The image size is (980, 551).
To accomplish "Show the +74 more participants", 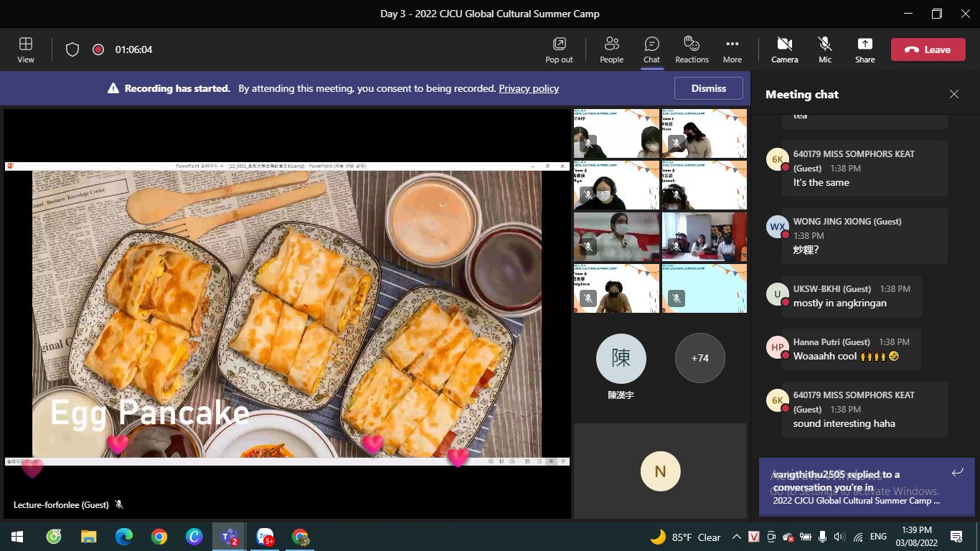I will pyautogui.click(x=699, y=358).
